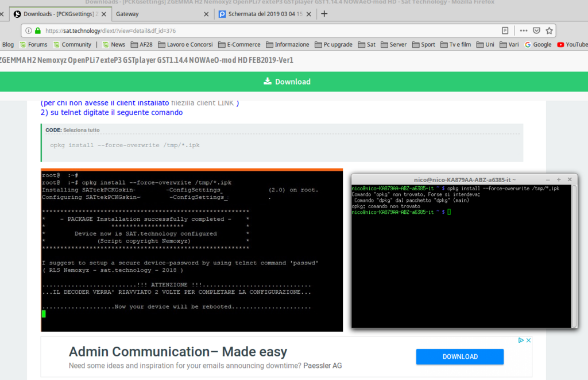This screenshot has height=380, width=588.
Task: Close the Schermata del 2019 tab
Action: [308, 14]
